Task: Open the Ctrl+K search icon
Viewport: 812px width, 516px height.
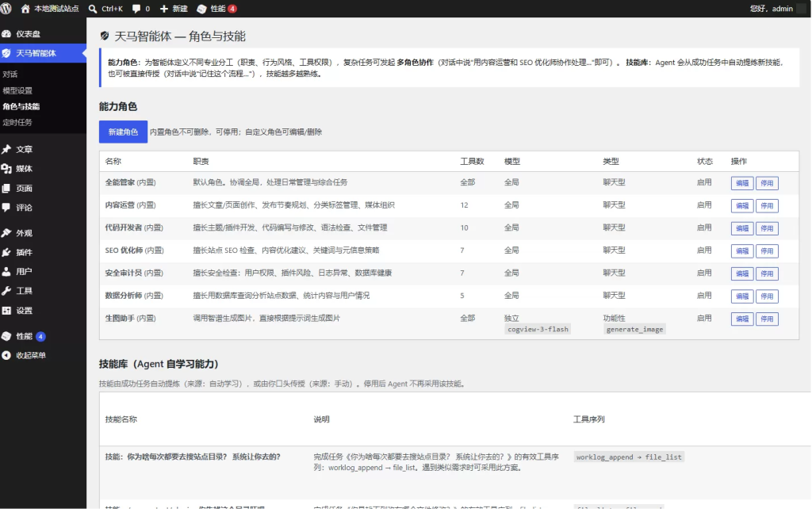Action: pos(93,8)
